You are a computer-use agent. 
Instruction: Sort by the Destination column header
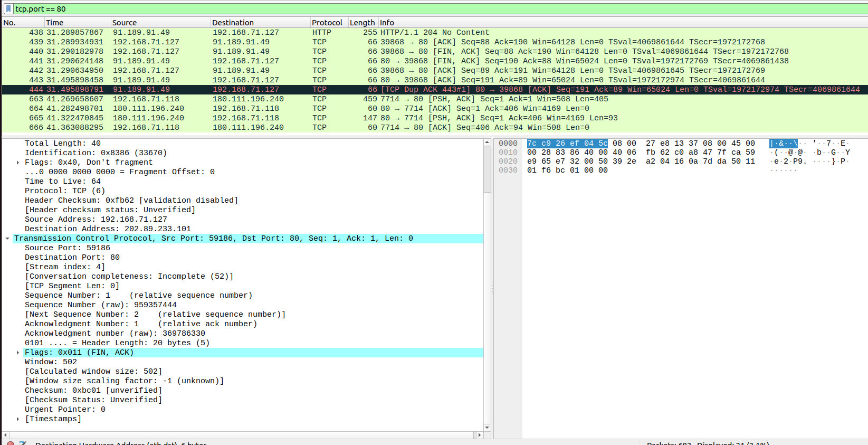[x=260, y=23]
